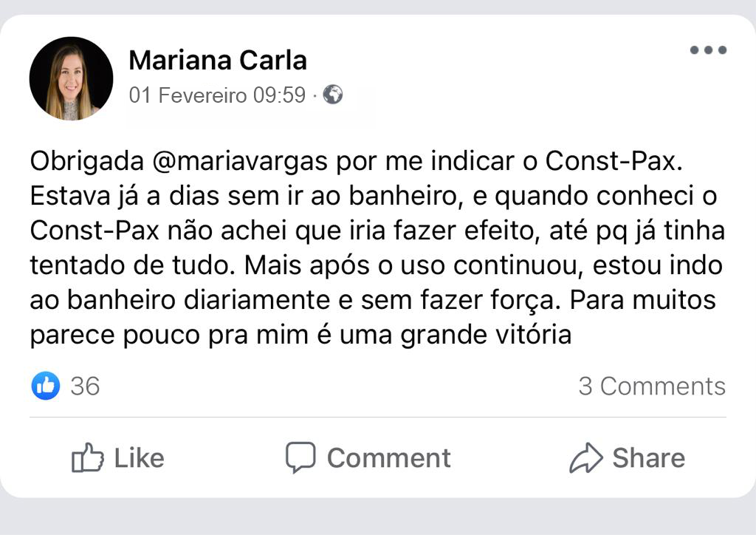Click the share arrow icon
This screenshot has height=535, width=756.
(586, 458)
